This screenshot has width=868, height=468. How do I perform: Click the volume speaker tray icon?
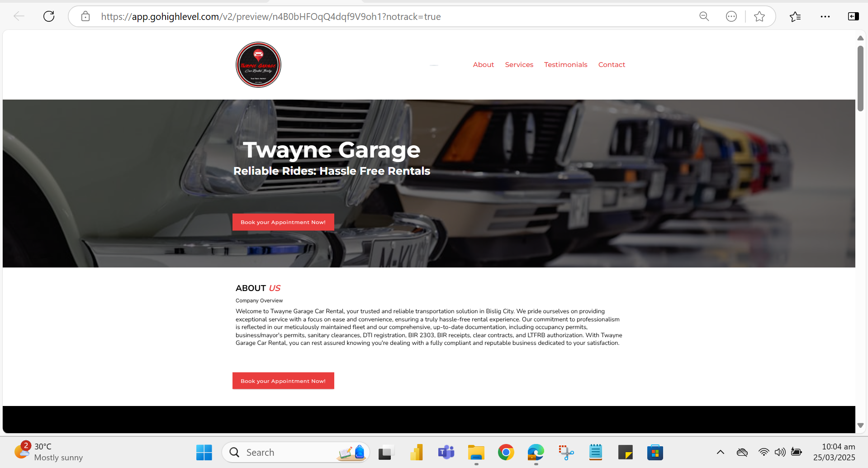click(780, 452)
